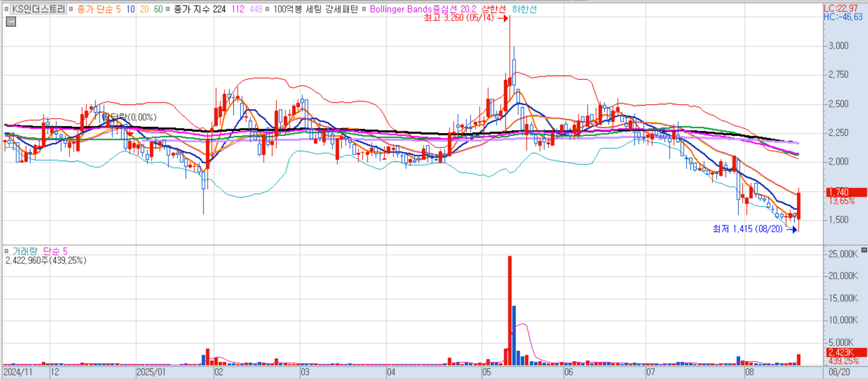Click the light purple 448 average value
Image resolution: width=868 pixels, height=379 pixels.
256,9
